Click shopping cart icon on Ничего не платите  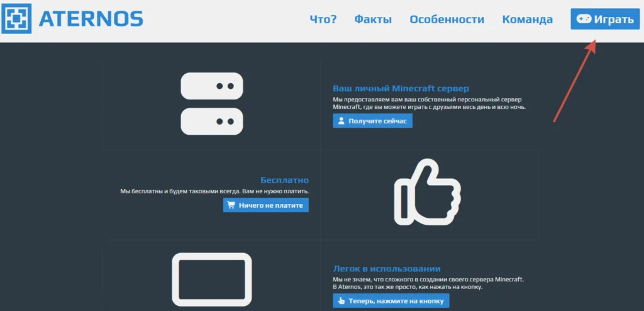pyautogui.click(x=231, y=205)
